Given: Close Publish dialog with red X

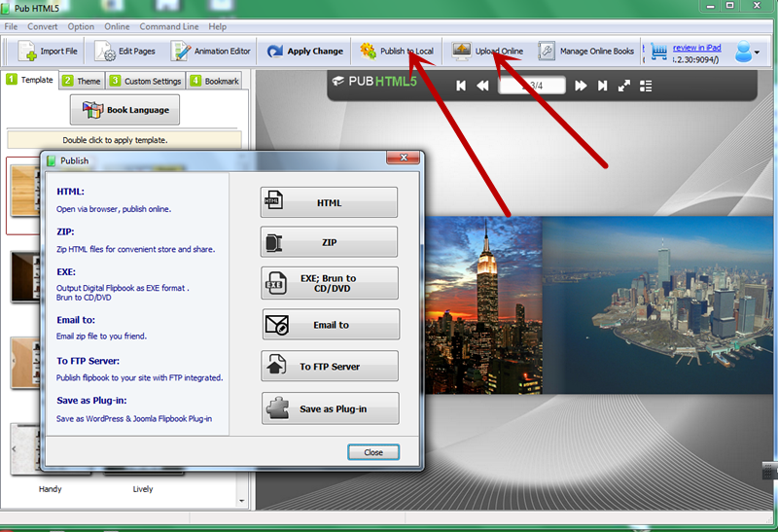Looking at the screenshot, I should 404,158.
